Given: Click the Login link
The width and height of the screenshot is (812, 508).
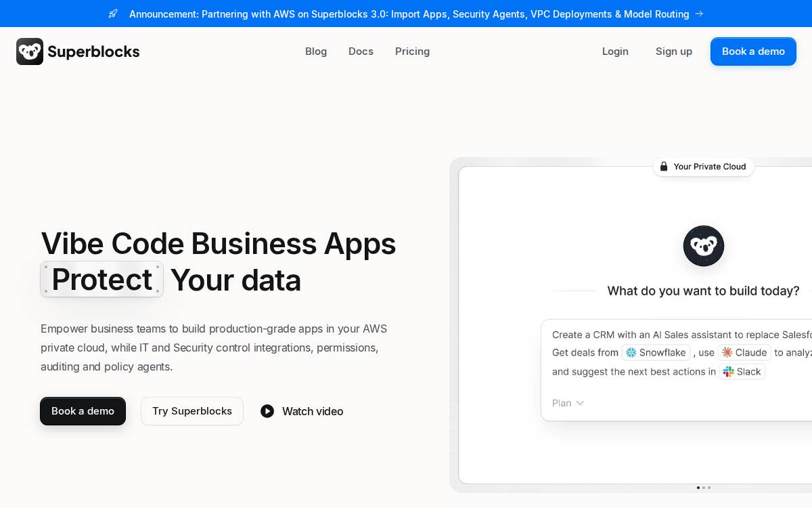Looking at the screenshot, I should coord(615,51).
